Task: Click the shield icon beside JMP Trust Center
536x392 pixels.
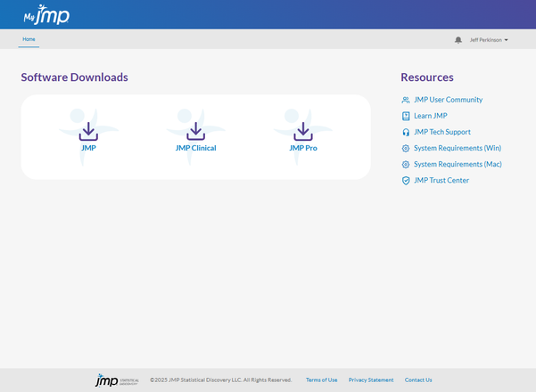Action: click(x=406, y=180)
